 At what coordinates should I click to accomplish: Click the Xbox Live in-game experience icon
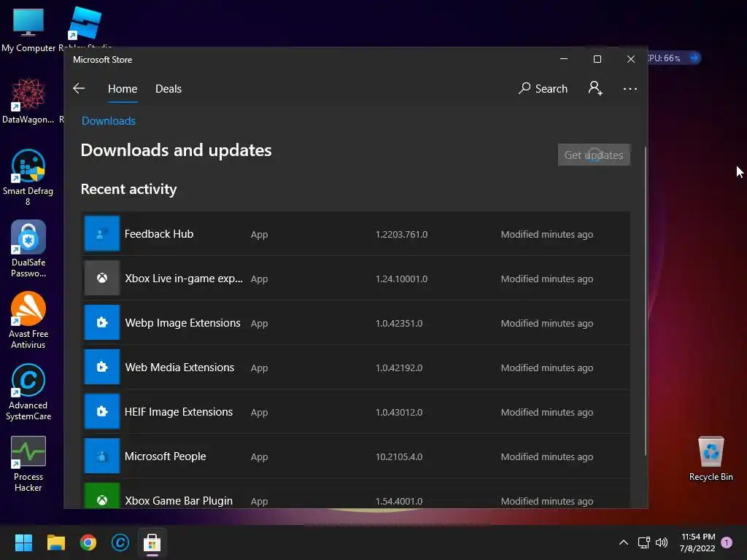coord(102,278)
